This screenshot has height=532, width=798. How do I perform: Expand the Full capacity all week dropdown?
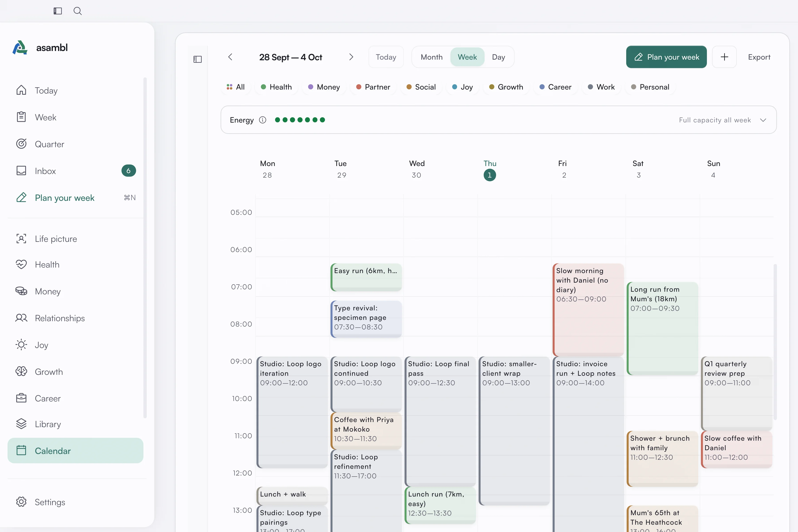723,120
